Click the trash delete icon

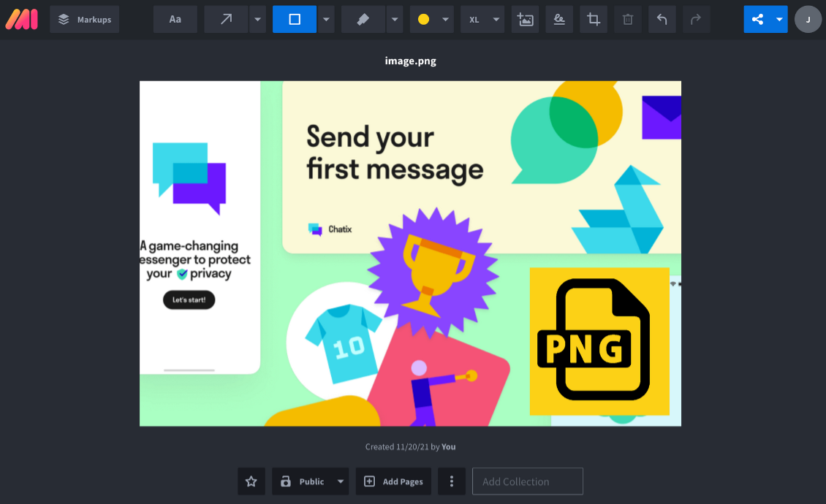coord(628,20)
